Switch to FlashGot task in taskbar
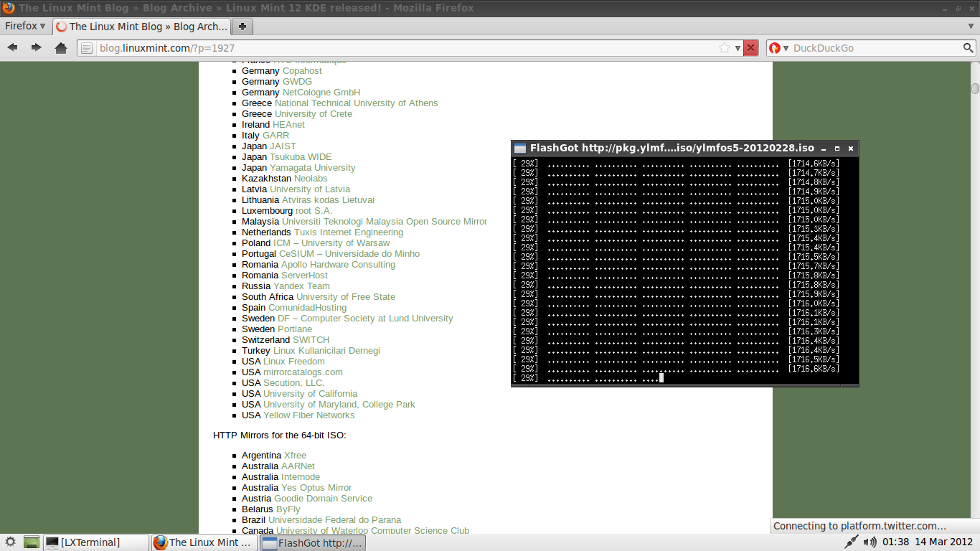 point(312,542)
